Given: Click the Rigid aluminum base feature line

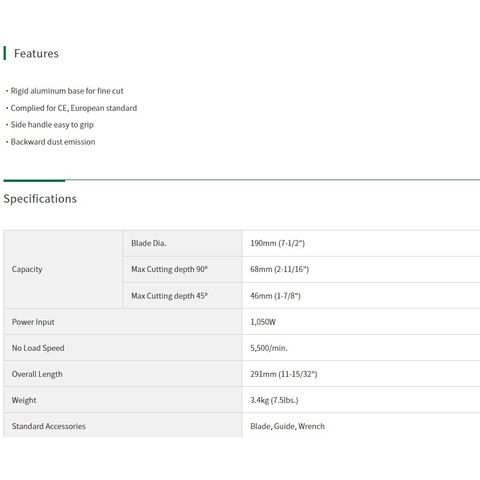Looking at the screenshot, I should click(67, 91).
